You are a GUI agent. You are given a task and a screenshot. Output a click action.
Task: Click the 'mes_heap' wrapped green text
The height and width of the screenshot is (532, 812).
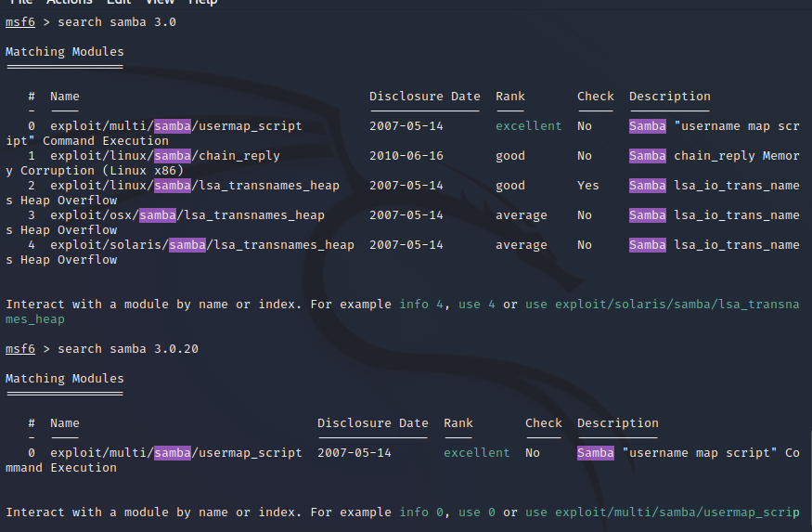point(35,319)
